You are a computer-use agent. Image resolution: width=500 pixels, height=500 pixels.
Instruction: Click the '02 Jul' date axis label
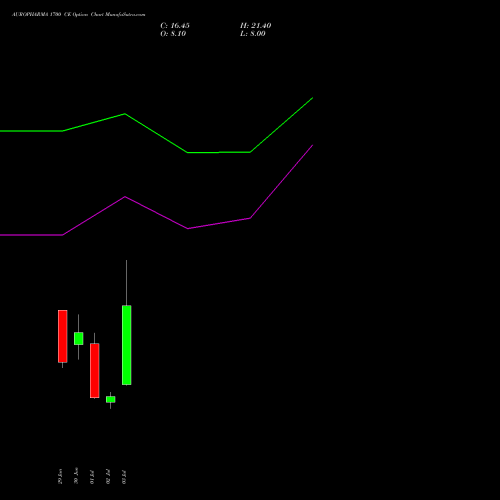coord(108,477)
